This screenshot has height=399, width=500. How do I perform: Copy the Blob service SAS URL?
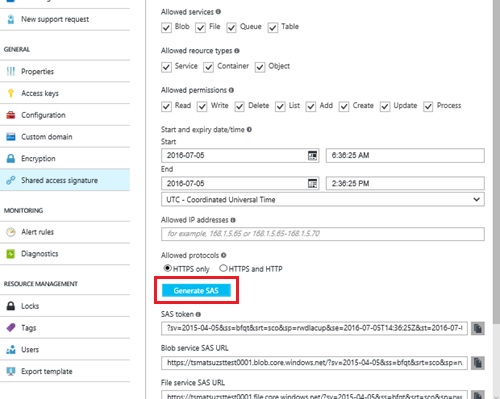[x=478, y=363]
